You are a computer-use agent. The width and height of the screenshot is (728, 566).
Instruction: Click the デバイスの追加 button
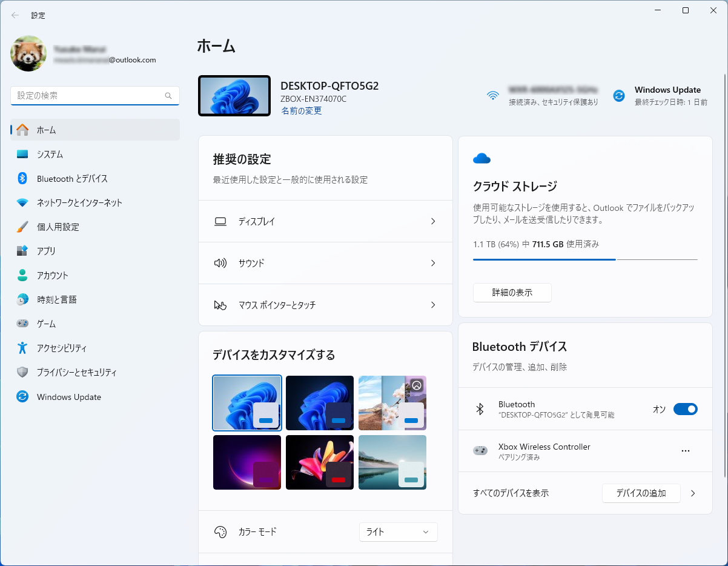pos(641,493)
